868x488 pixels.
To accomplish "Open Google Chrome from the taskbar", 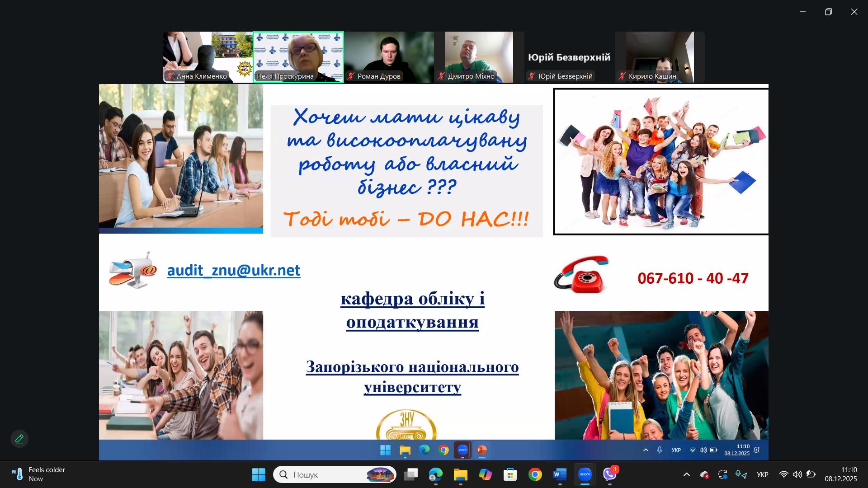I will [x=535, y=474].
